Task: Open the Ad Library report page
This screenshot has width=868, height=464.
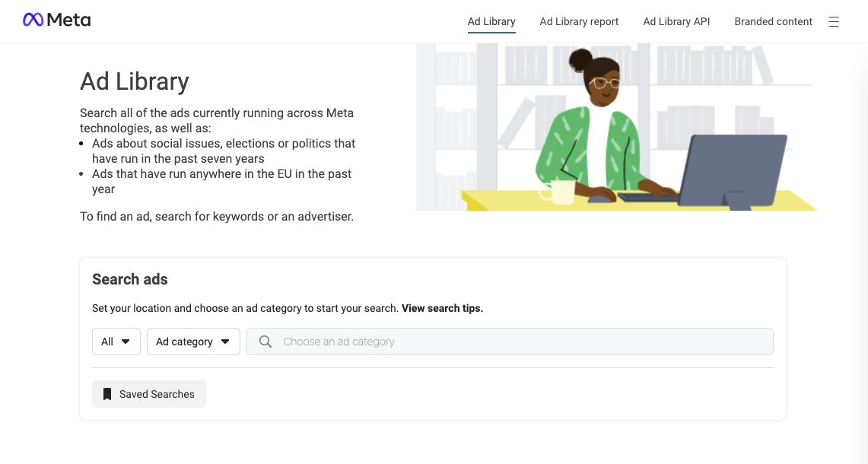Action: pos(579,21)
